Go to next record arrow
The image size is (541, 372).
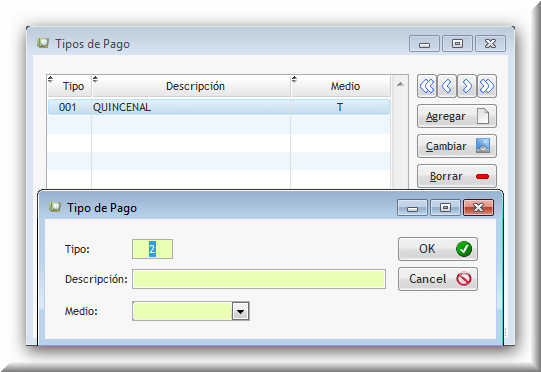coord(467,86)
